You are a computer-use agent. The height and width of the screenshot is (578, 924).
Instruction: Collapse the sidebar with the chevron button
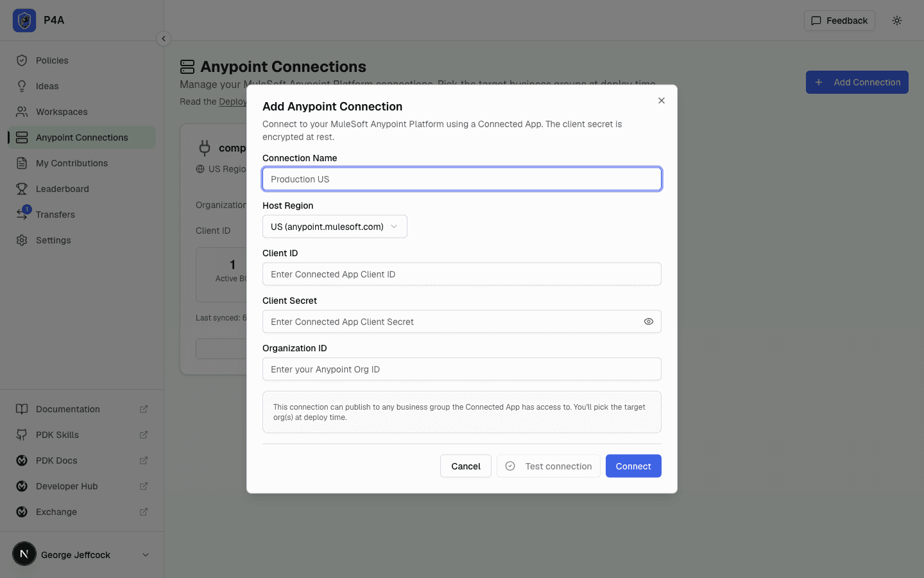(x=164, y=39)
